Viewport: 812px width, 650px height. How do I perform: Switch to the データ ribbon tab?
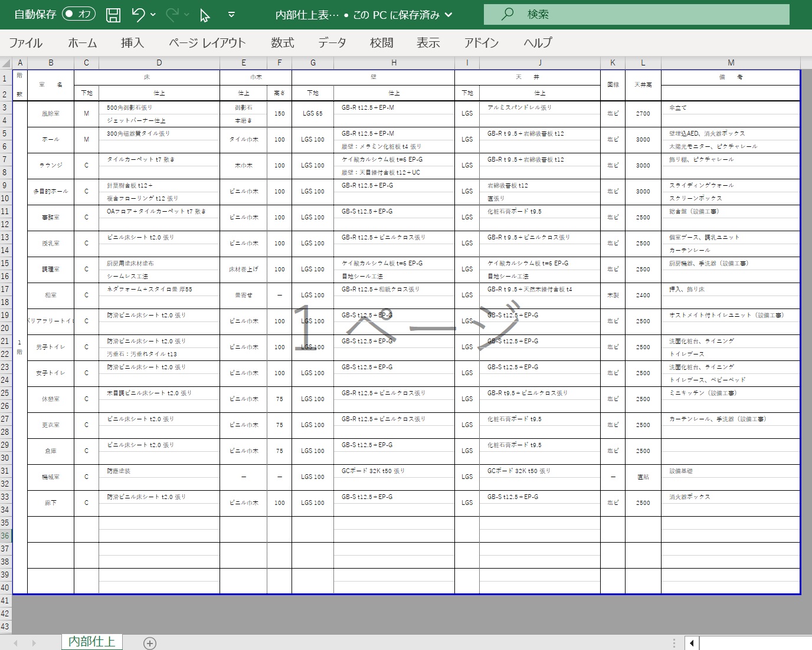coord(332,42)
